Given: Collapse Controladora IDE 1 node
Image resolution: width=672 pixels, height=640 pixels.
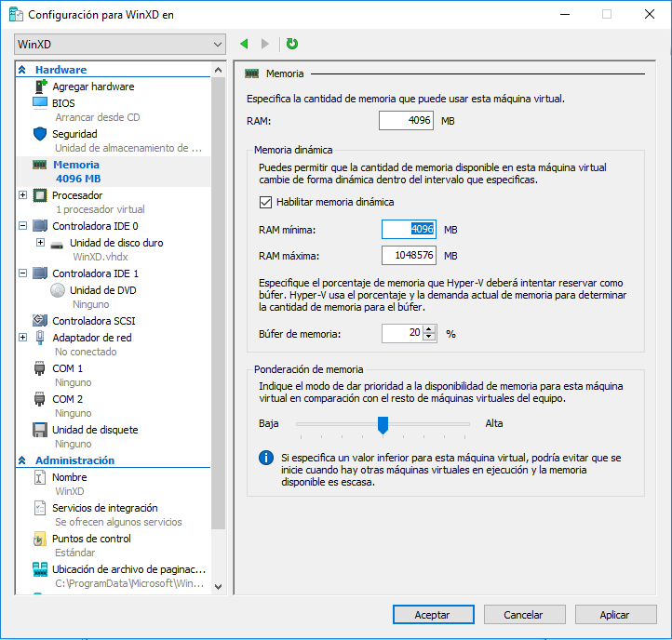Looking at the screenshot, I should pos(22,273).
